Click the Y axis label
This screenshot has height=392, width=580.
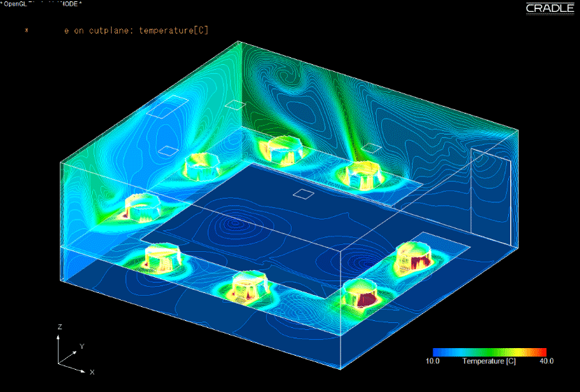coord(82,347)
